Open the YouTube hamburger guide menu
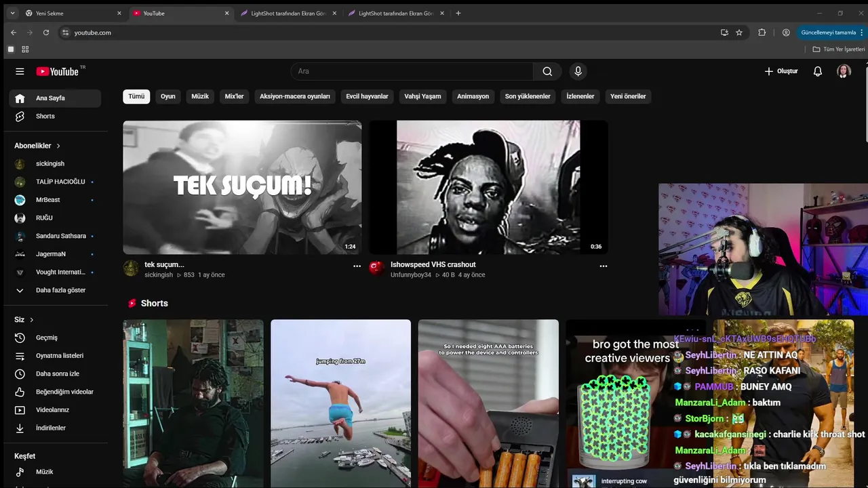Viewport: 868px width, 488px height. click(20, 71)
